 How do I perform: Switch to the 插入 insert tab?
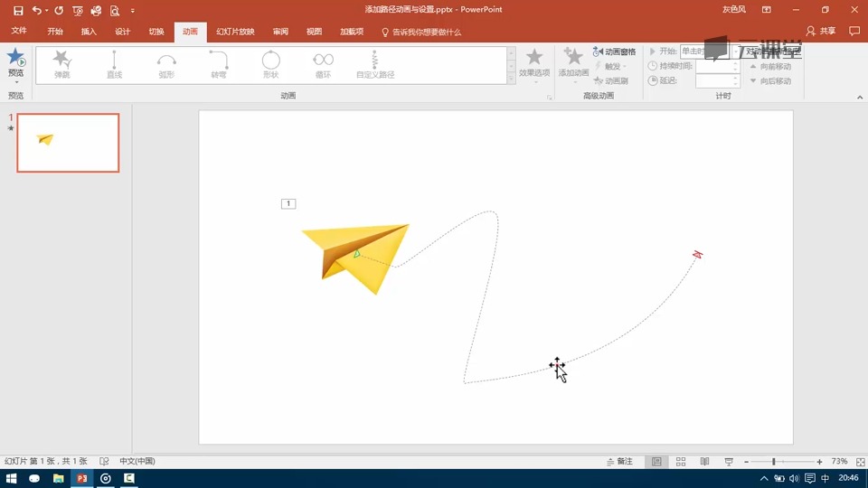point(89,32)
